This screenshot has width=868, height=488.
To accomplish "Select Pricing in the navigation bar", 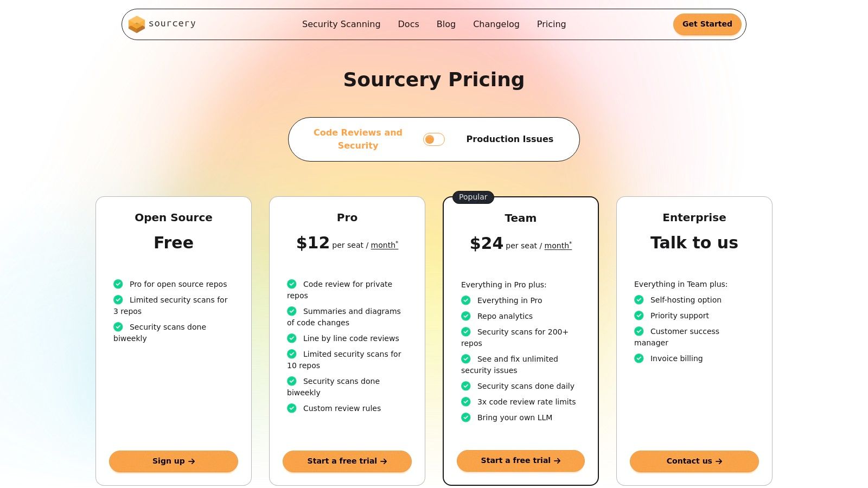I will coord(551,24).
